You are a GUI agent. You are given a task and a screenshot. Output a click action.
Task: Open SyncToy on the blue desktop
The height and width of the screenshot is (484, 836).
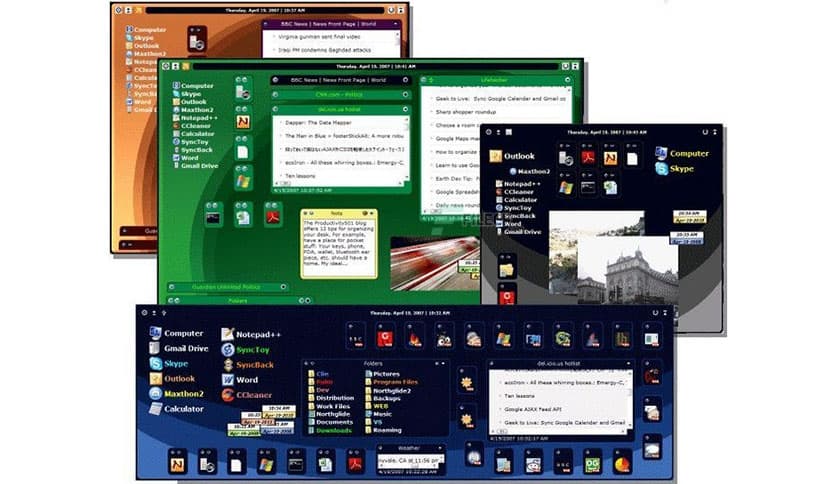[x=245, y=350]
